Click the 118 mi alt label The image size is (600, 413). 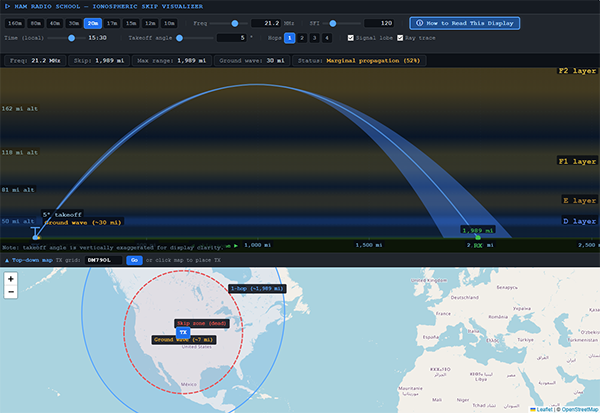tap(20, 152)
